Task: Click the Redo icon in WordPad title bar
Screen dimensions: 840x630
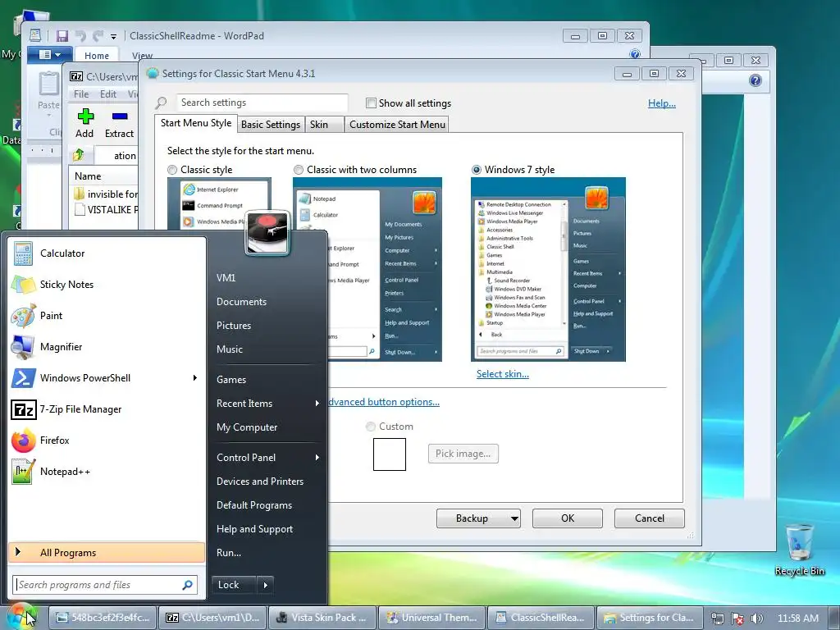Action: (x=98, y=36)
